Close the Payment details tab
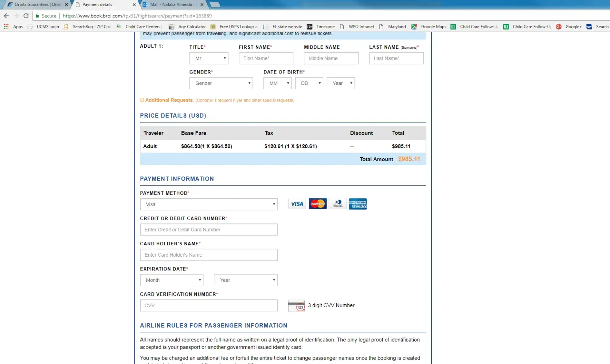Viewport: 610px width, 364px height. pos(134,5)
